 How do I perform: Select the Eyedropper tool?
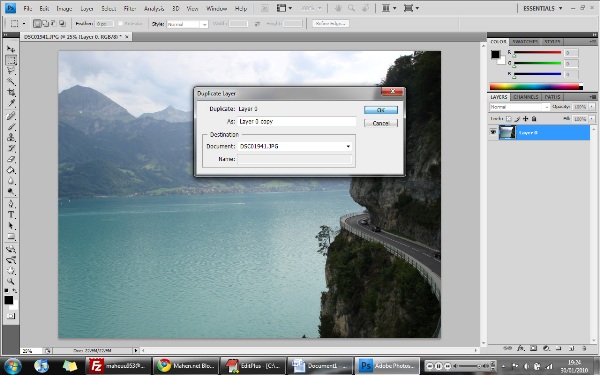(11, 103)
